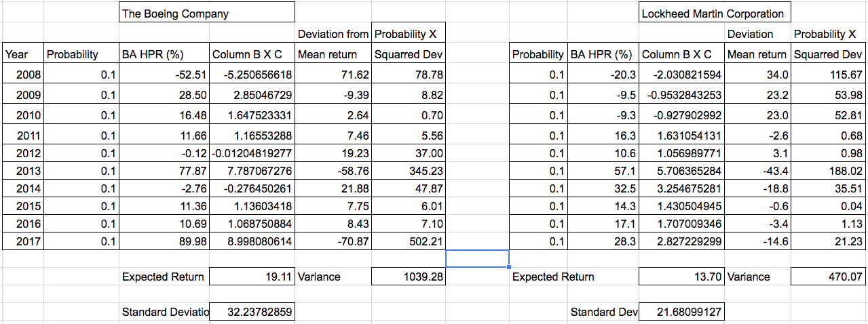868x324 pixels.
Task: Click Lockheed variance value 470.07
Action: point(829,276)
